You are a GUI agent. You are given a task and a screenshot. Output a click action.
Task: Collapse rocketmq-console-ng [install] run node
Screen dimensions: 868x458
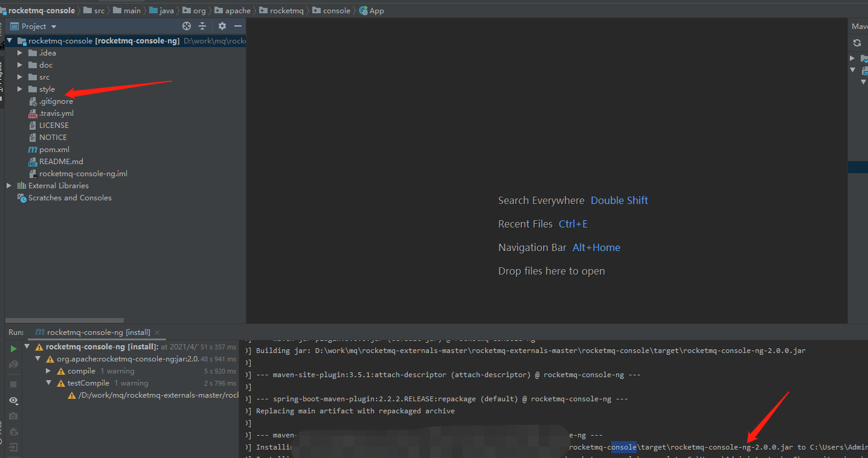[27, 347]
